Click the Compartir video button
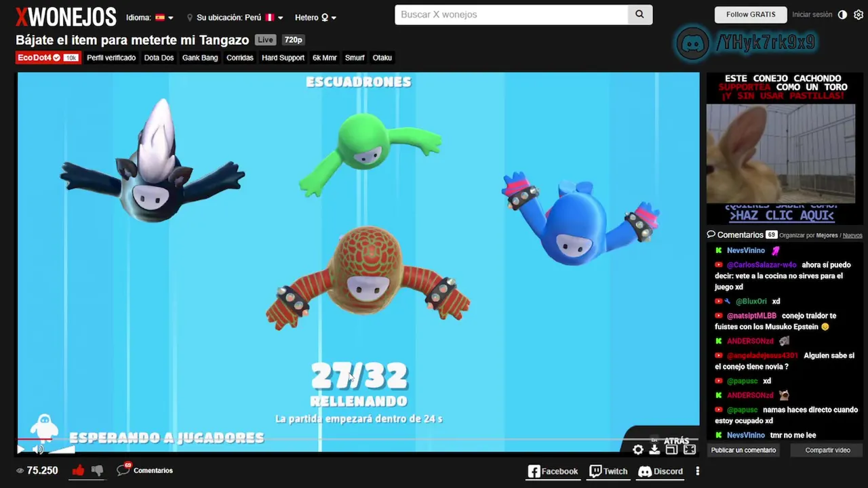The width and height of the screenshot is (868, 488). (x=827, y=450)
